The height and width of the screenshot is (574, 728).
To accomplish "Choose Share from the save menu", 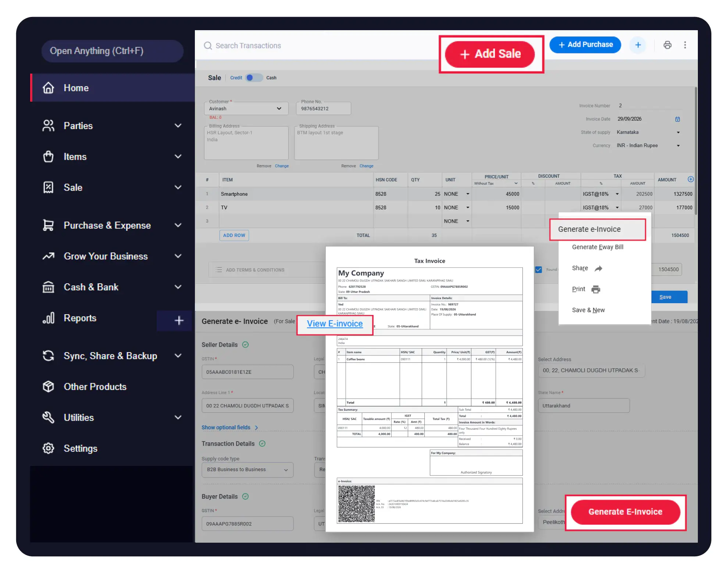I will coord(587,268).
